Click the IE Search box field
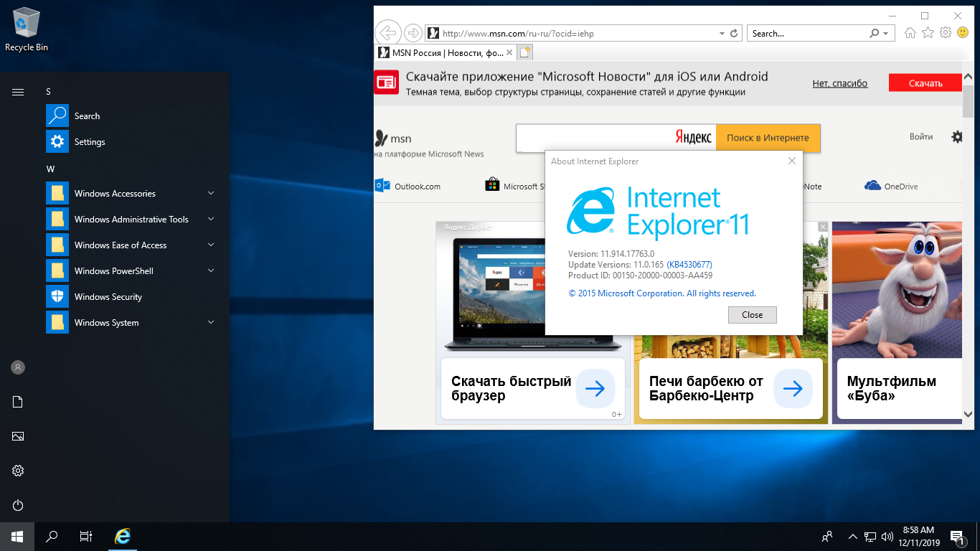This screenshot has height=551, width=980. tap(809, 33)
